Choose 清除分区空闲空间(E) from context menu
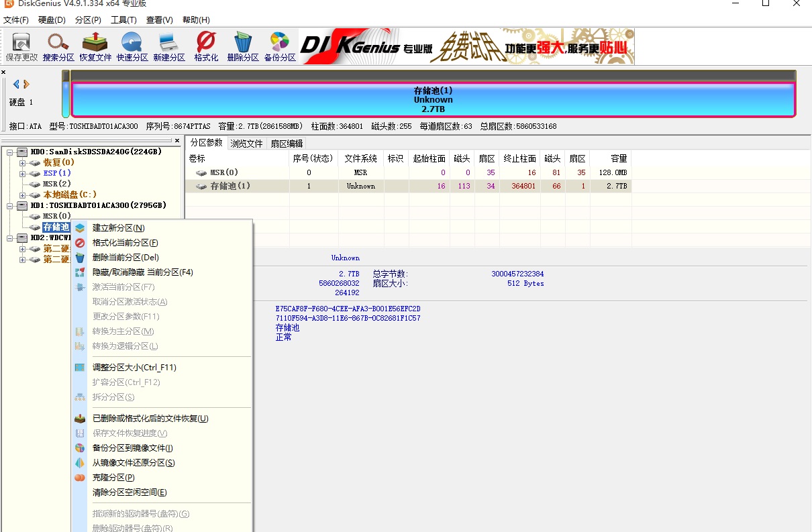The height and width of the screenshot is (532, 812). pos(161,492)
